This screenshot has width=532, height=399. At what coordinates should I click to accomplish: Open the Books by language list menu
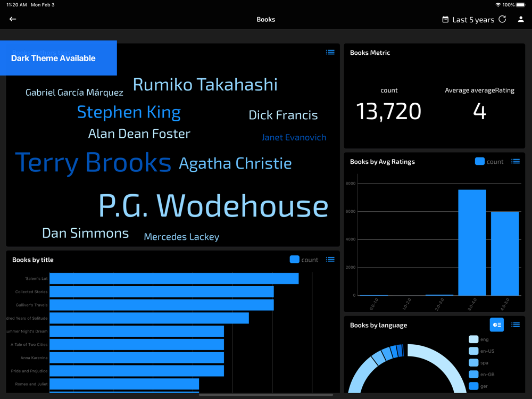[516, 325]
